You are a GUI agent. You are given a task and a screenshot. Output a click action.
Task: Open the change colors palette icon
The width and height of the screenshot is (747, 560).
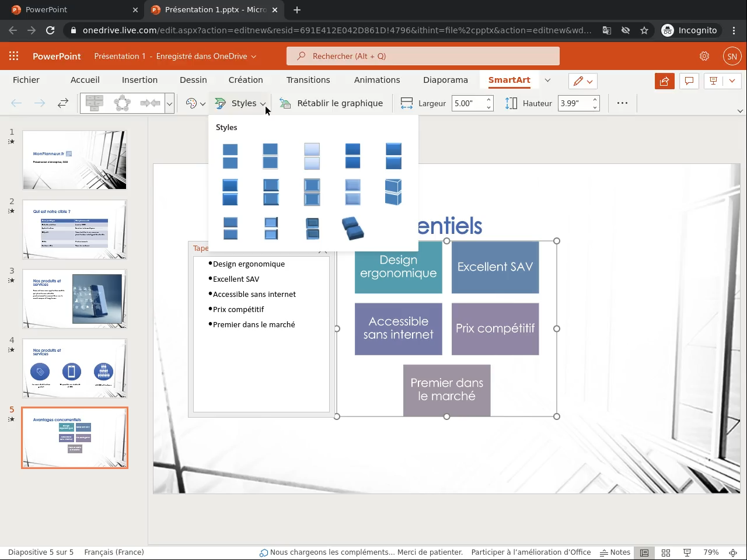[x=191, y=103]
